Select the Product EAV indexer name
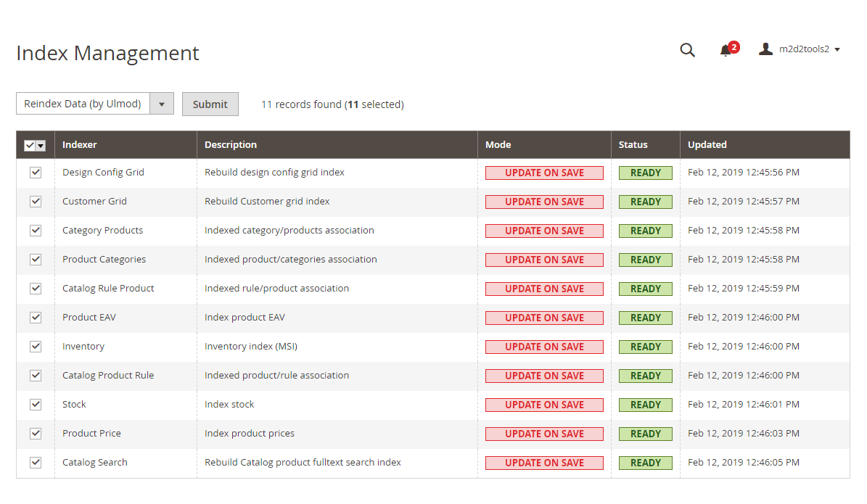This screenshot has height=504, width=867. coord(89,317)
